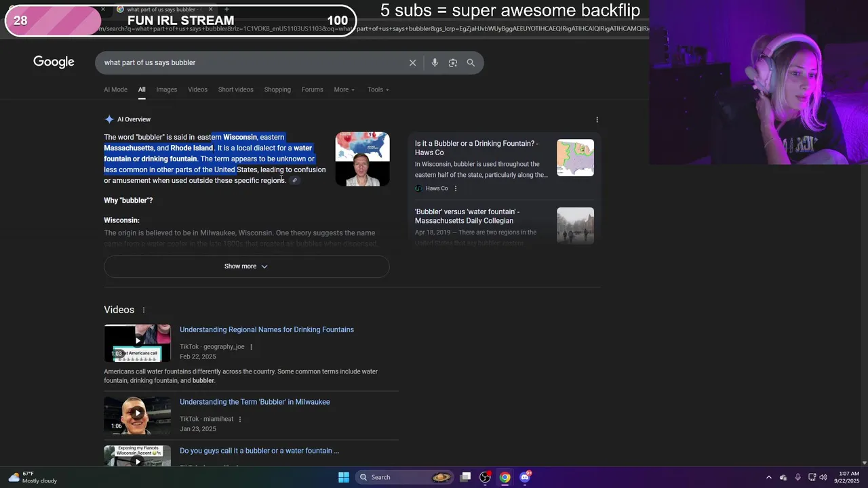Screen dimensions: 868x488
Task: Open the Shopping tab
Action: point(277,89)
